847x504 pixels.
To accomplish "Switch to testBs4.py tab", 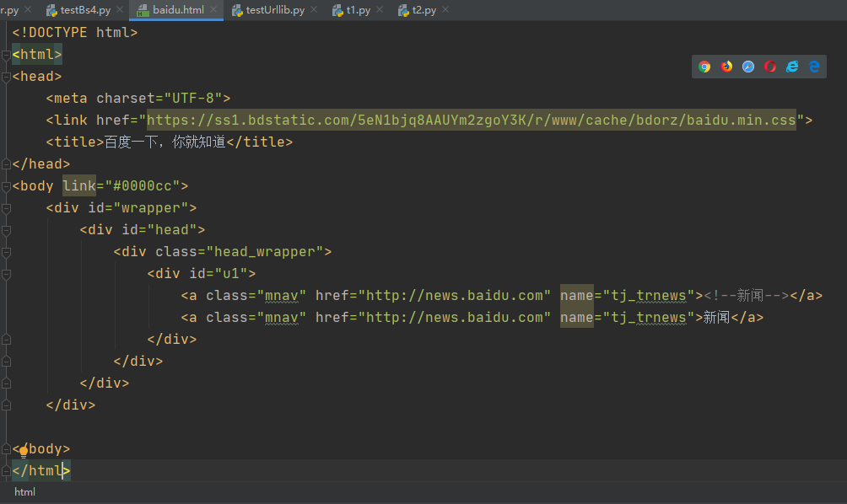I will pos(78,10).
